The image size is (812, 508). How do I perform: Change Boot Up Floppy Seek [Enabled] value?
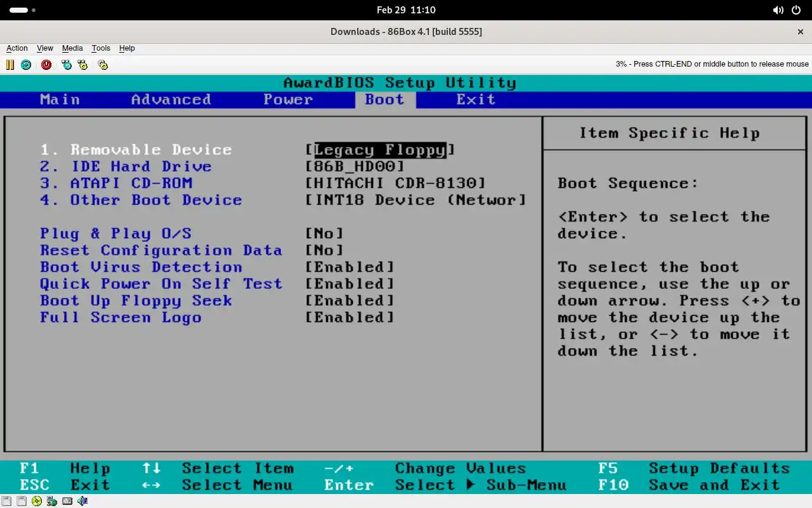(350, 301)
